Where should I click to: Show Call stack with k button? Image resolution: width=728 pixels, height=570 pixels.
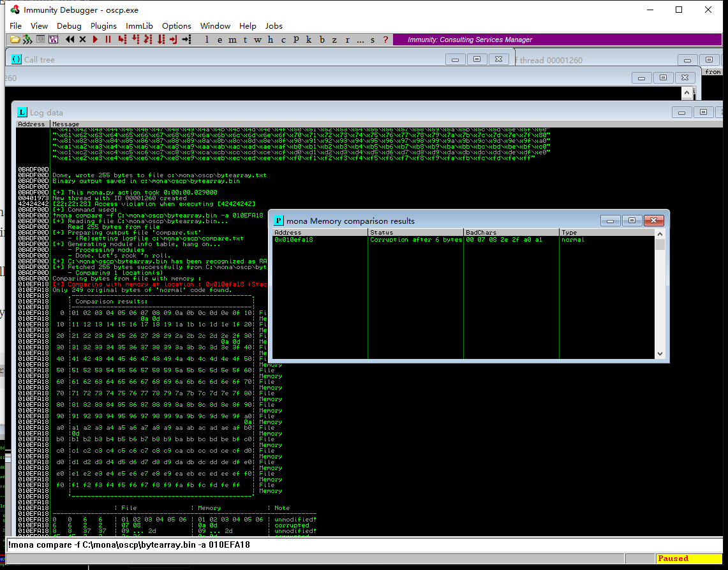(x=309, y=40)
